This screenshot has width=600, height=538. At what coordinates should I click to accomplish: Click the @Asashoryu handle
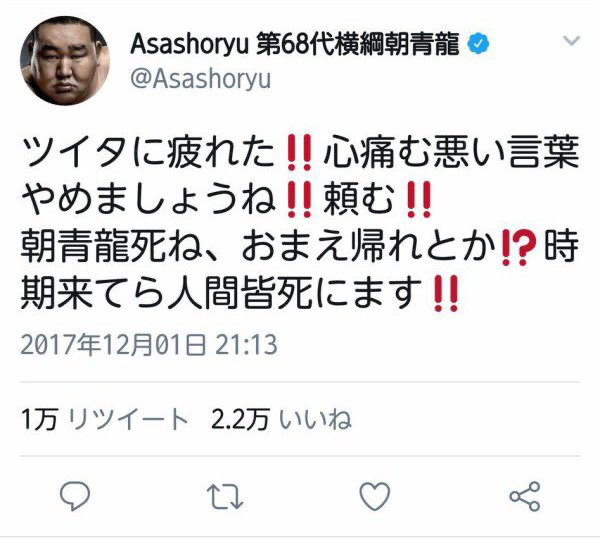pyautogui.click(x=201, y=79)
